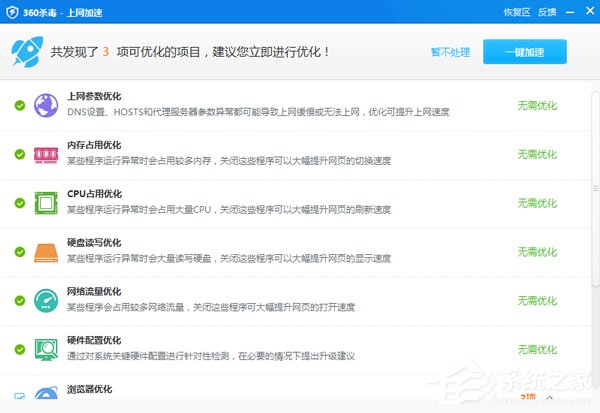The width and height of the screenshot is (600, 413).
Task: Click the 暂不处理 link
Action: 449,51
